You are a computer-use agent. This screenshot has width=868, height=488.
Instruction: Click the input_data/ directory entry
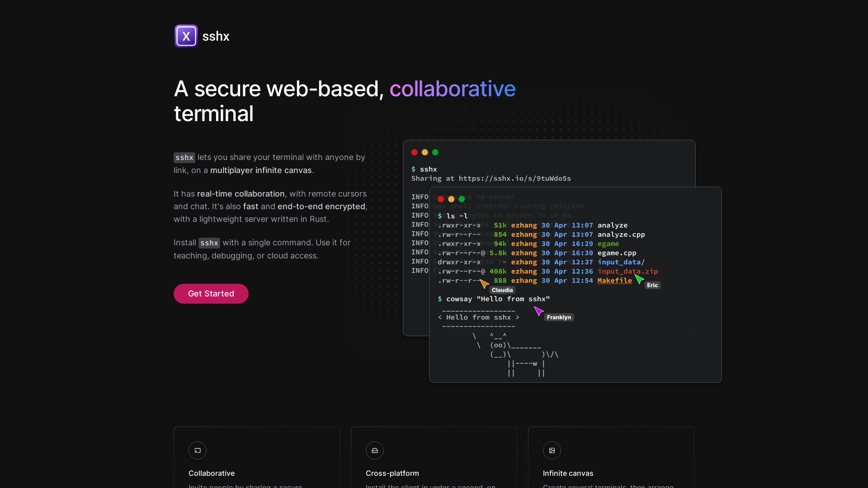pyautogui.click(x=621, y=262)
